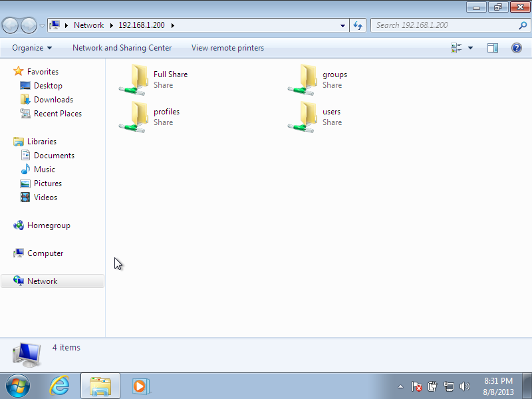Click the Music note icon
Image resolution: width=532 pixels, height=399 pixels.
pyautogui.click(x=25, y=169)
